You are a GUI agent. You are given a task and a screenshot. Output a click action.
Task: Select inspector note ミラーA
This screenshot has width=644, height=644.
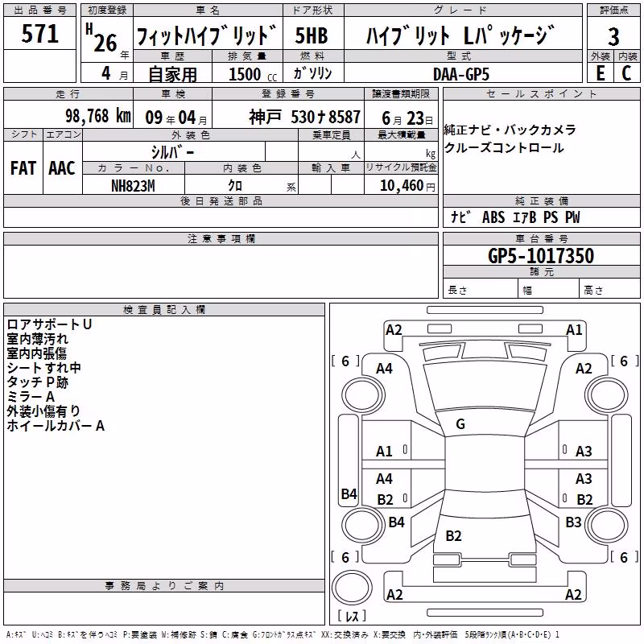tap(31, 396)
